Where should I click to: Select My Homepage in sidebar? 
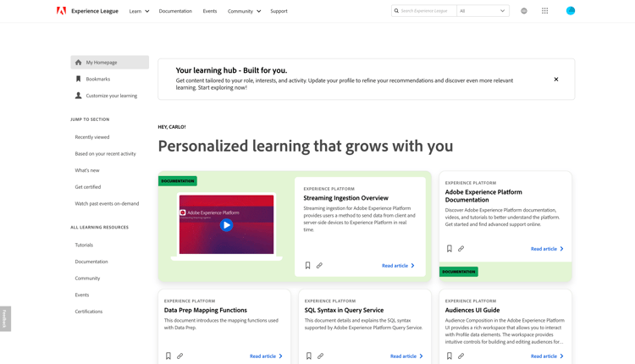pyautogui.click(x=110, y=63)
